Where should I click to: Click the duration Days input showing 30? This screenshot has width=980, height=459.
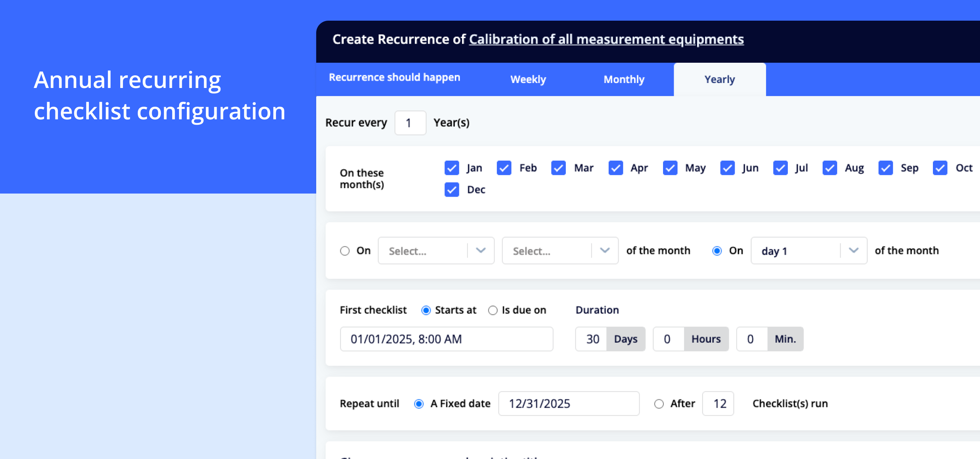(x=592, y=339)
